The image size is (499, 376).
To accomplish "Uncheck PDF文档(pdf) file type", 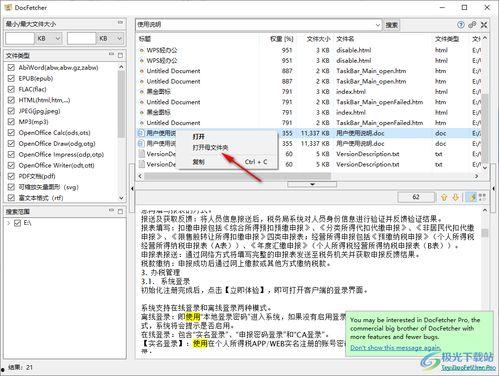I will (11, 176).
